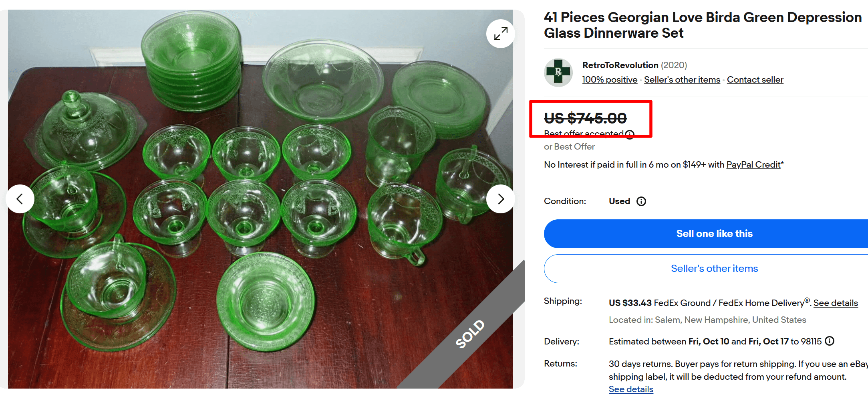This screenshot has height=399, width=868.
Task: Click the info icon next to delivery estimate
Action: click(830, 341)
